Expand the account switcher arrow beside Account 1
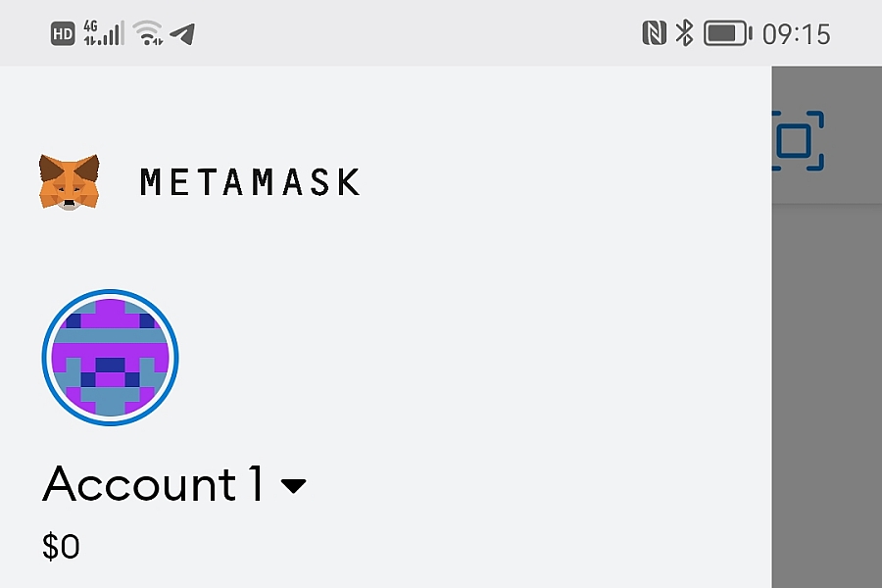Viewport: 882px width, 588px height. [x=293, y=486]
